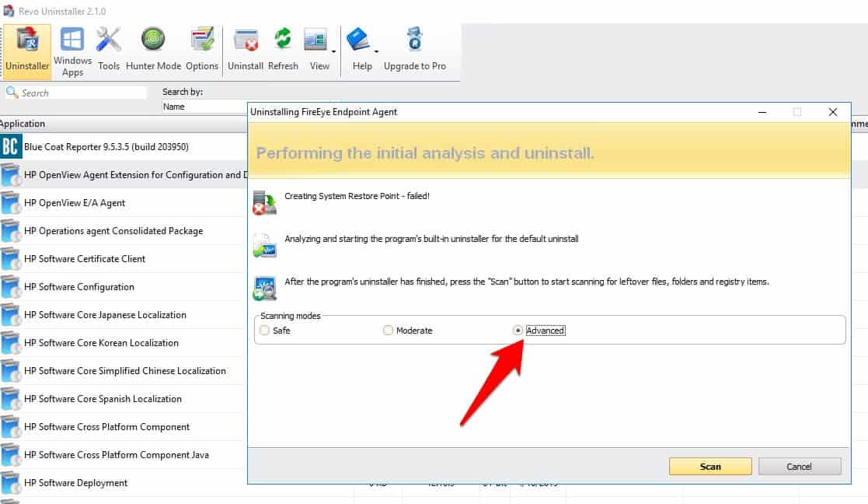Click the HP OpenView E/A Agent icon
This screenshot has width=868, height=504.
click(11, 203)
